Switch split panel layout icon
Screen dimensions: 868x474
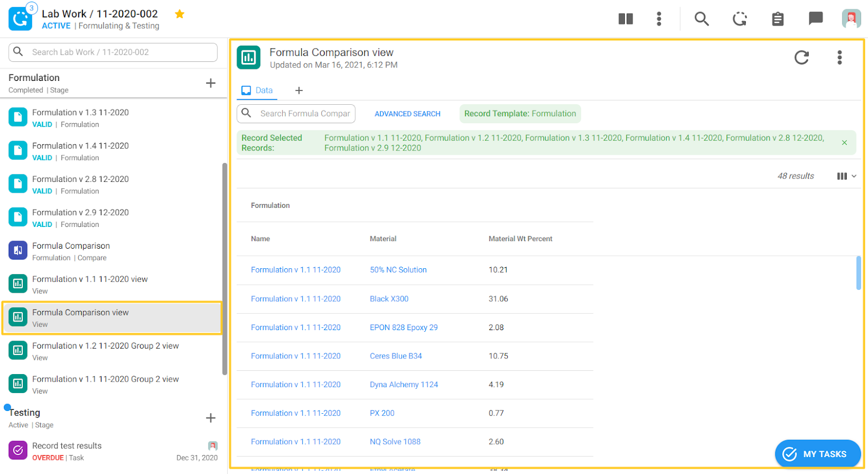(626, 19)
